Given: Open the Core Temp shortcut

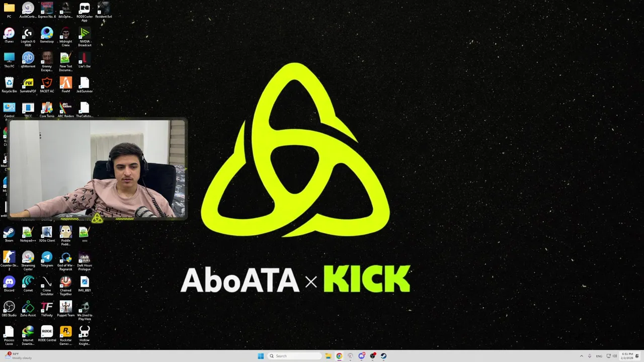Looking at the screenshot, I should (47, 110).
